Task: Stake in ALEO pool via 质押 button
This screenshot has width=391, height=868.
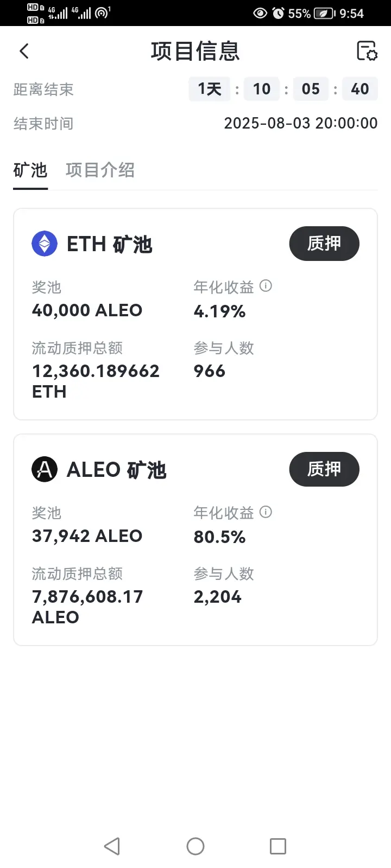Action: [324, 469]
